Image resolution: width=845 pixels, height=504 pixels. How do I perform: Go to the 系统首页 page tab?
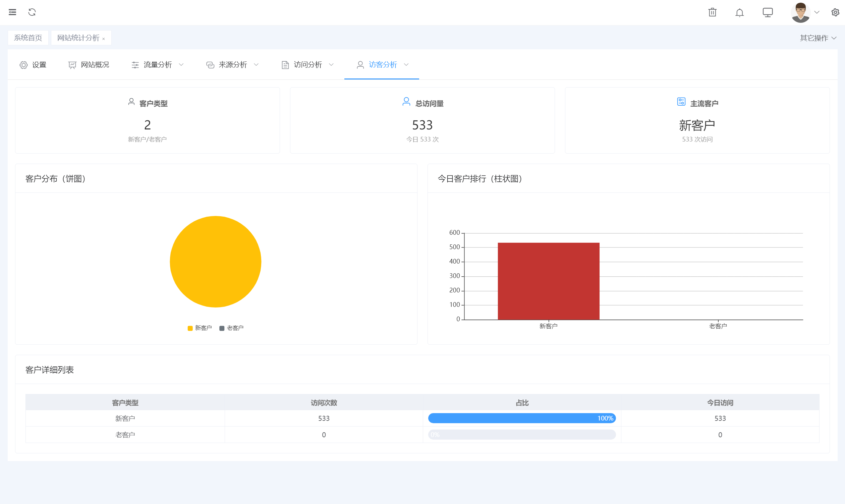(28, 38)
